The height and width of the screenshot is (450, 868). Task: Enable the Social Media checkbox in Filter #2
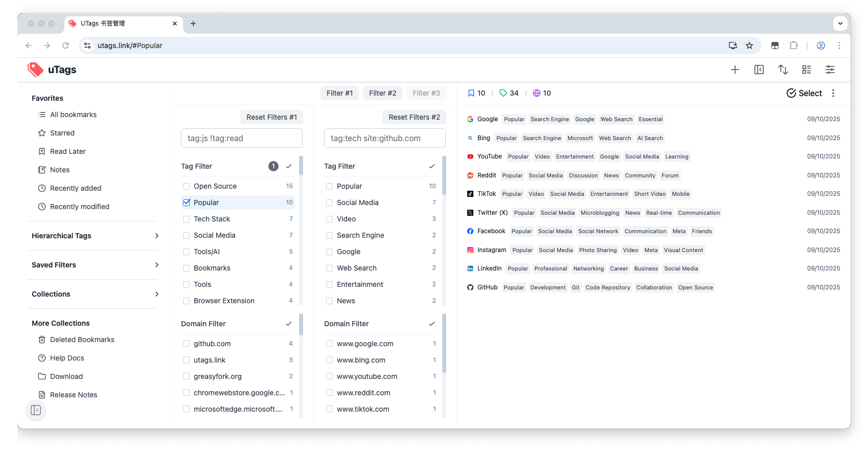coord(330,202)
